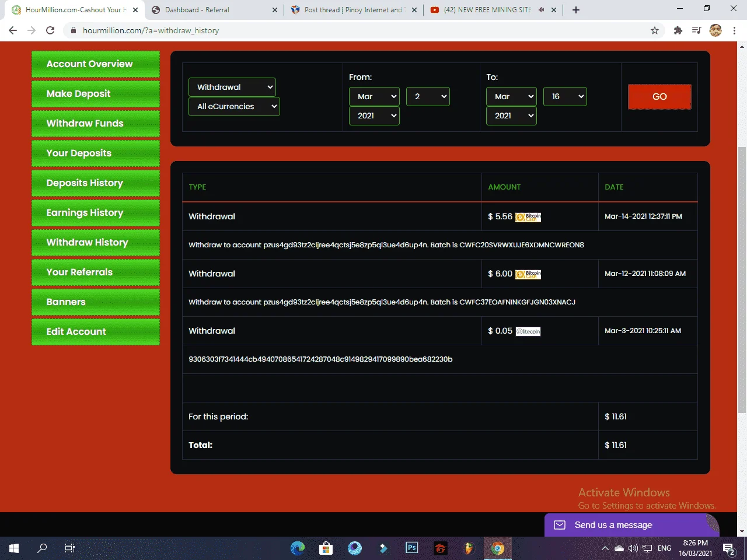Click the ENG language indicator
747x560 pixels.
664,548
